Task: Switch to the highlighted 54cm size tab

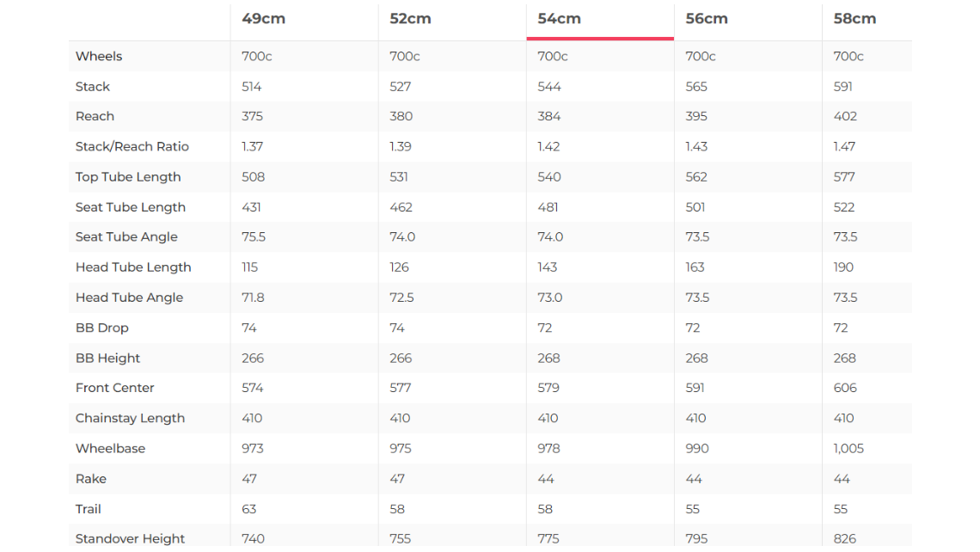Action: [559, 19]
